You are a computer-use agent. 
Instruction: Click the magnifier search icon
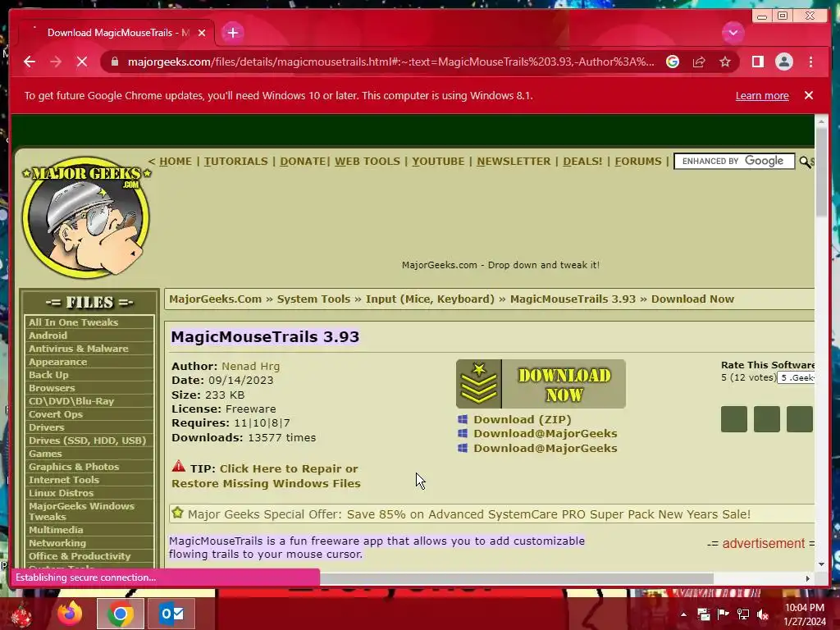[805, 162]
